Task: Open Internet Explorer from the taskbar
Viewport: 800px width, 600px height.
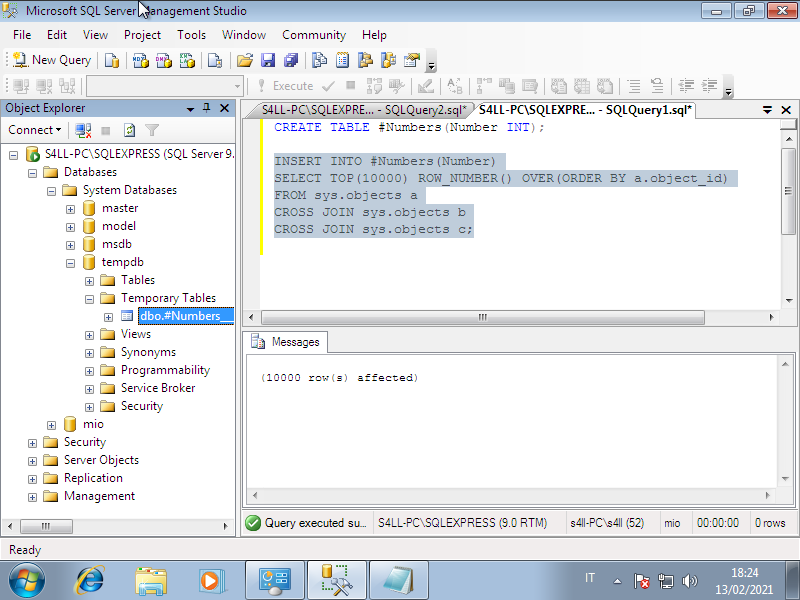Action: 90,581
